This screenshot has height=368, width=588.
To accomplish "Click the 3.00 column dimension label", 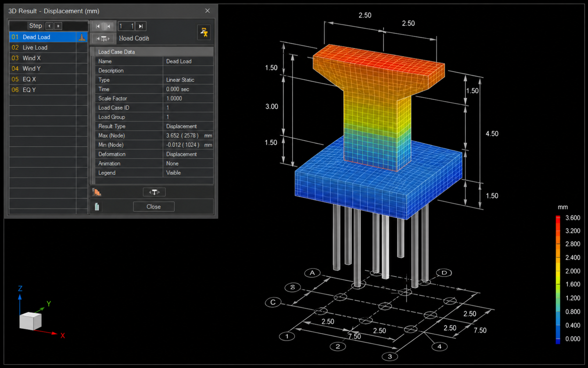I will (x=272, y=106).
